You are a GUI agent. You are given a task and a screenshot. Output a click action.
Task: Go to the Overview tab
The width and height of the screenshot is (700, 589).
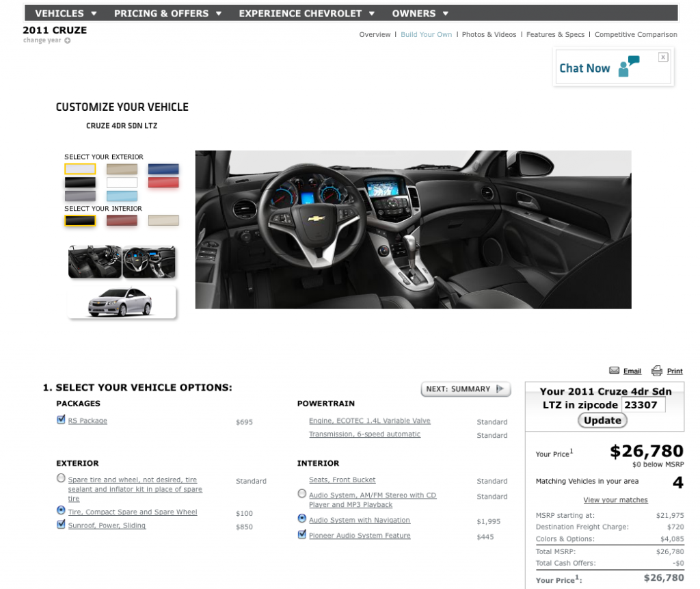(x=375, y=34)
